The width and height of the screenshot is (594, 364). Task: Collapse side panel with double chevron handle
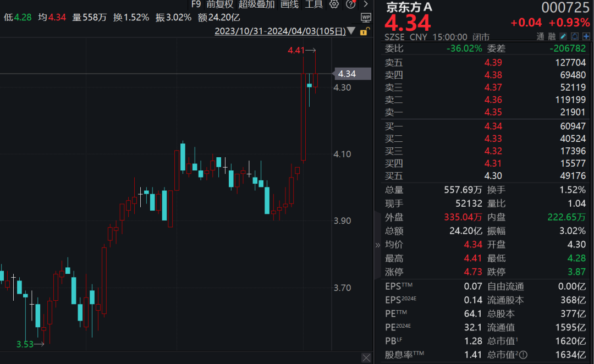pyautogui.click(x=378, y=245)
